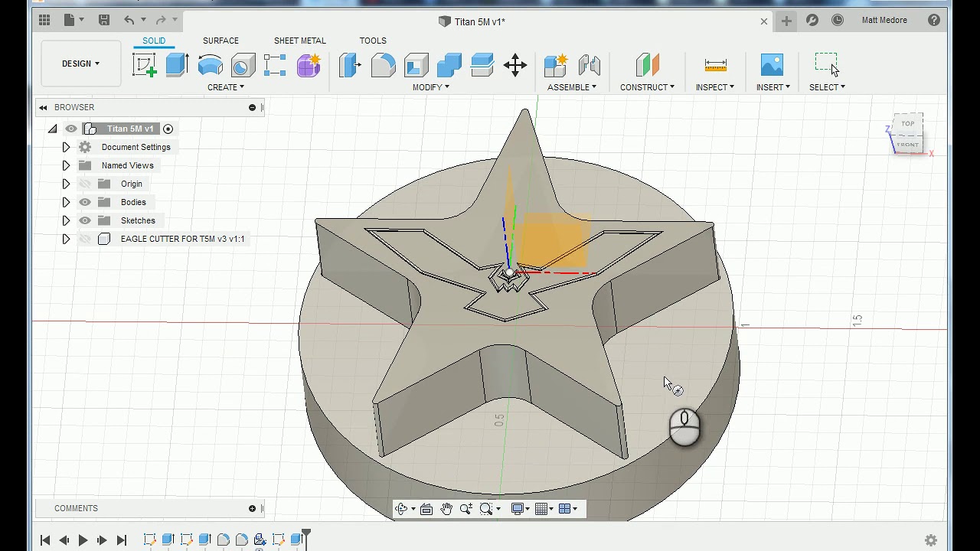Image resolution: width=980 pixels, height=551 pixels.
Task: Select the Offset Plane construct tool
Action: (647, 65)
